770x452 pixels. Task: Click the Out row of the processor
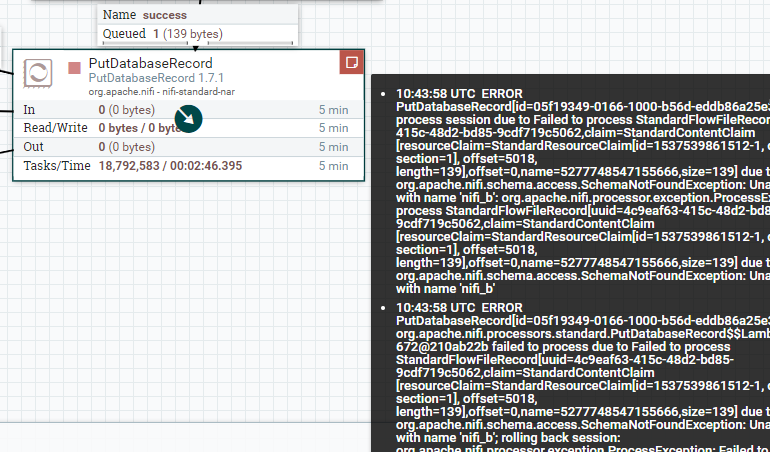188,147
